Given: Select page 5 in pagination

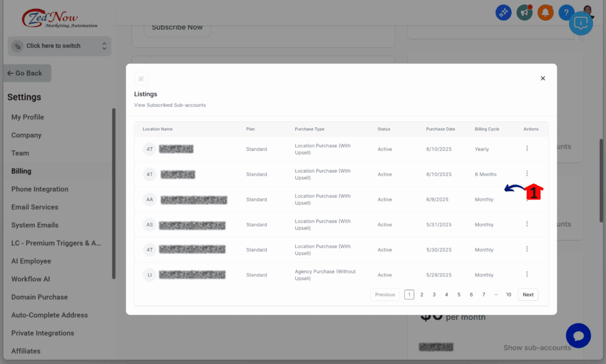Looking at the screenshot, I should 459,294.
